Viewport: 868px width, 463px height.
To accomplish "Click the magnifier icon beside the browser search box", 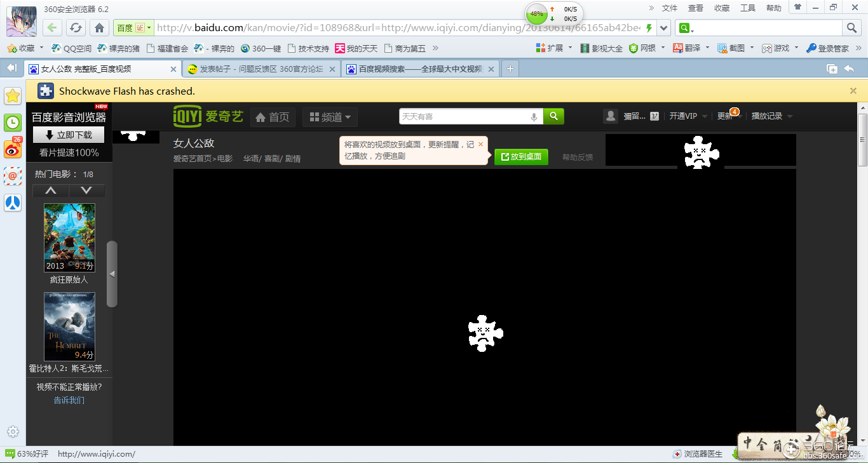I will 851,28.
